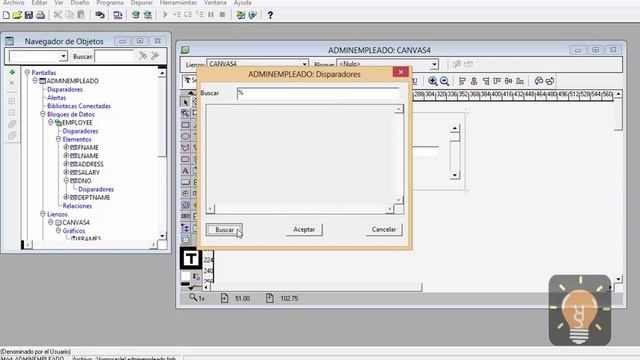Click the New document icon in main toolbar
The width and height of the screenshot is (640, 360).
[x=6, y=15]
